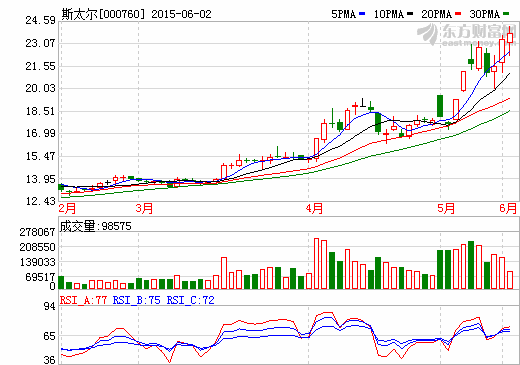Click the 13.95 price axis label
The image size is (520, 365).
point(40,179)
